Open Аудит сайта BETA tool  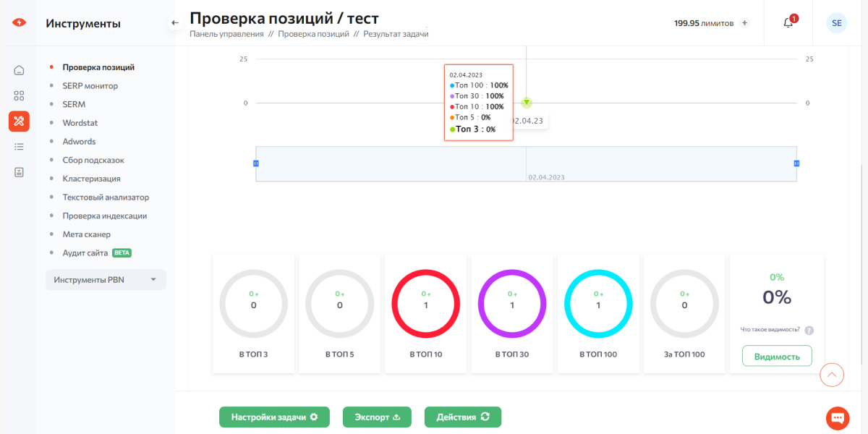tap(97, 253)
